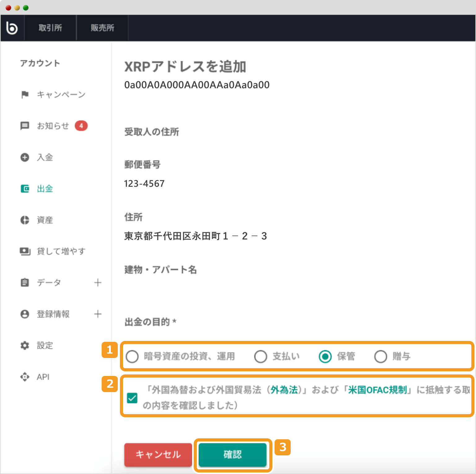
Task: Click the 入金 deposit plus icon
Action: (25, 157)
